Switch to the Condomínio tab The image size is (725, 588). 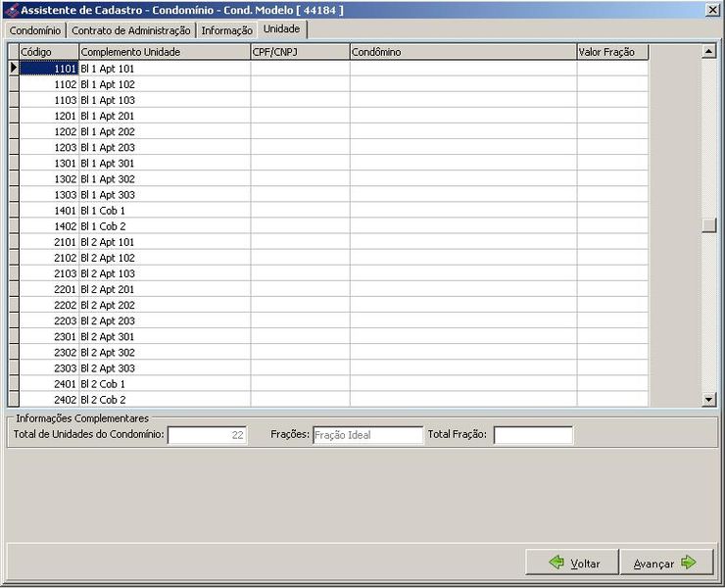click(x=35, y=30)
